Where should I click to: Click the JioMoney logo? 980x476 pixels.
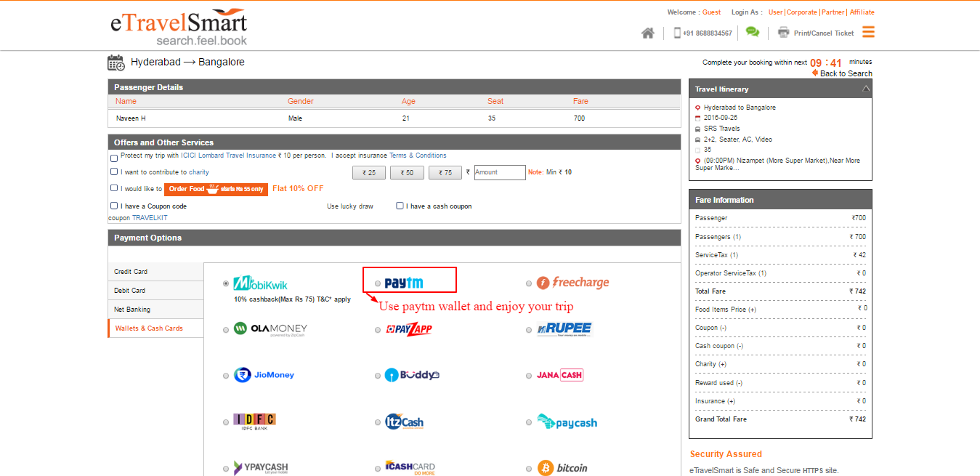[264, 375]
